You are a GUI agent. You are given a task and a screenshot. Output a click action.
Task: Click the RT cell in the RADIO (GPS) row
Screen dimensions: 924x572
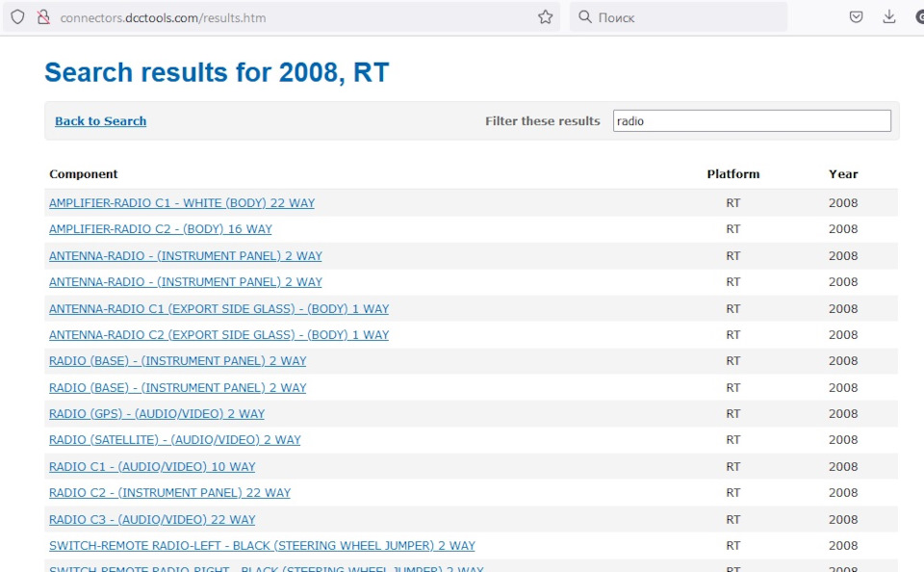click(x=733, y=413)
